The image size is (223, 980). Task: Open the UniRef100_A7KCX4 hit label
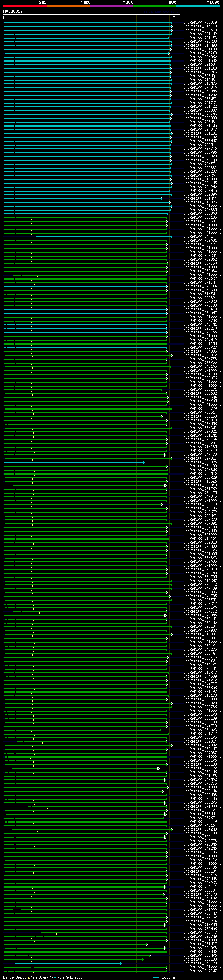(200, 286)
